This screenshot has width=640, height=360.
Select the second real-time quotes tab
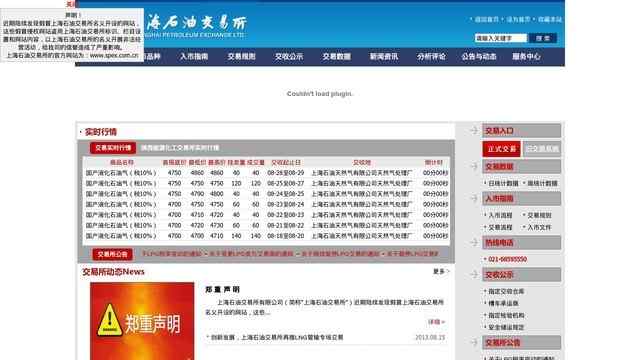pos(180,148)
